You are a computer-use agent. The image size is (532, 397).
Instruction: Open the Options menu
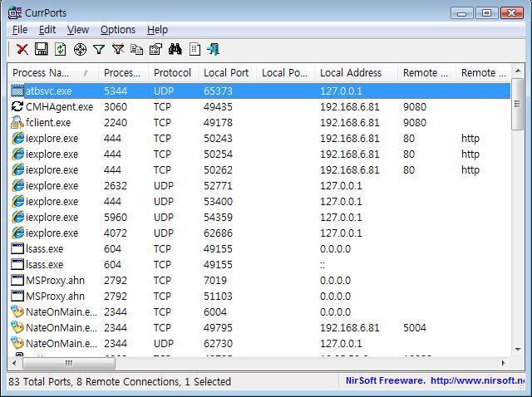pos(118,30)
